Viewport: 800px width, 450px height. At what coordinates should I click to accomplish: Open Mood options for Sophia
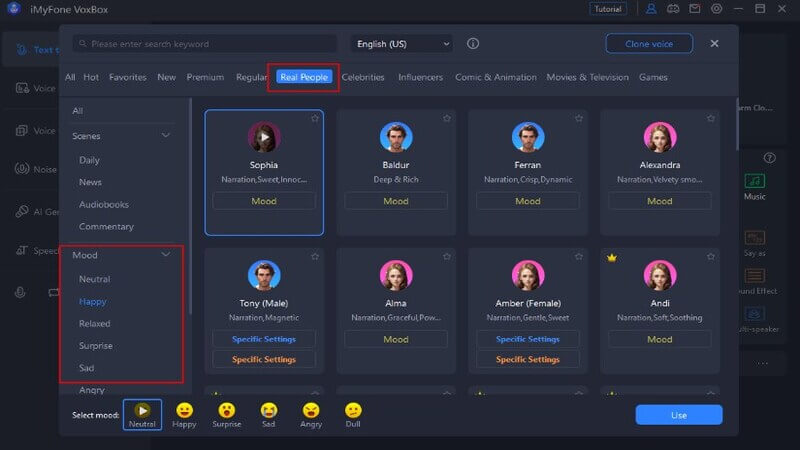click(x=264, y=201)
